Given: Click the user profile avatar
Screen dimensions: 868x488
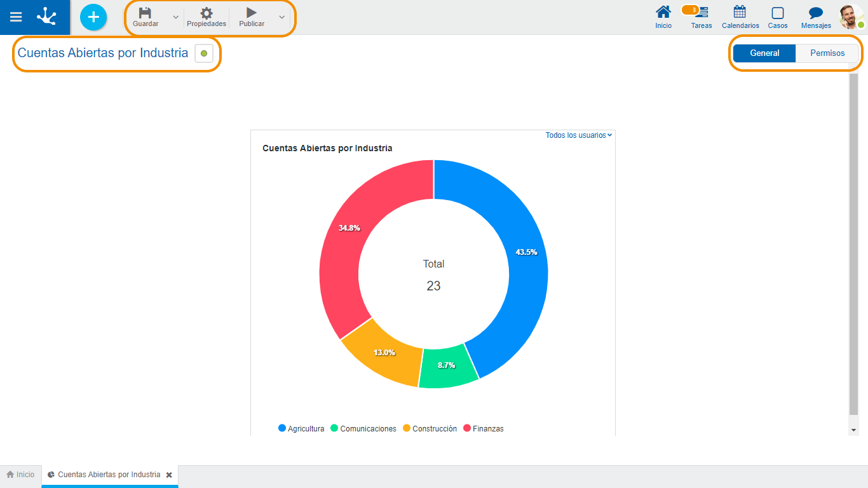Looking at the screenshot, I should pos(851,17).
